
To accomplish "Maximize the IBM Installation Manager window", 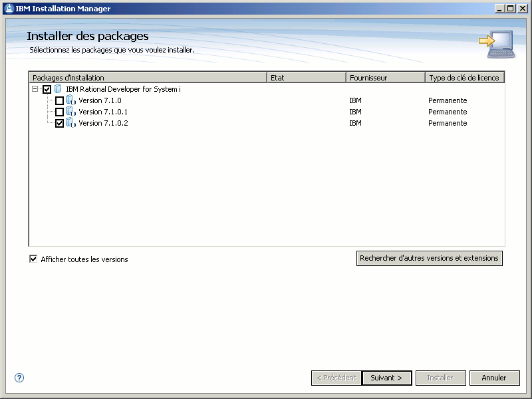I will [510, 9].
